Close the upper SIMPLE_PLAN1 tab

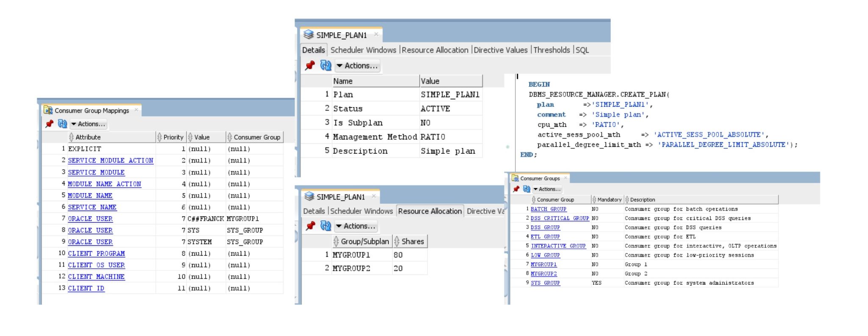coord(376,34)
